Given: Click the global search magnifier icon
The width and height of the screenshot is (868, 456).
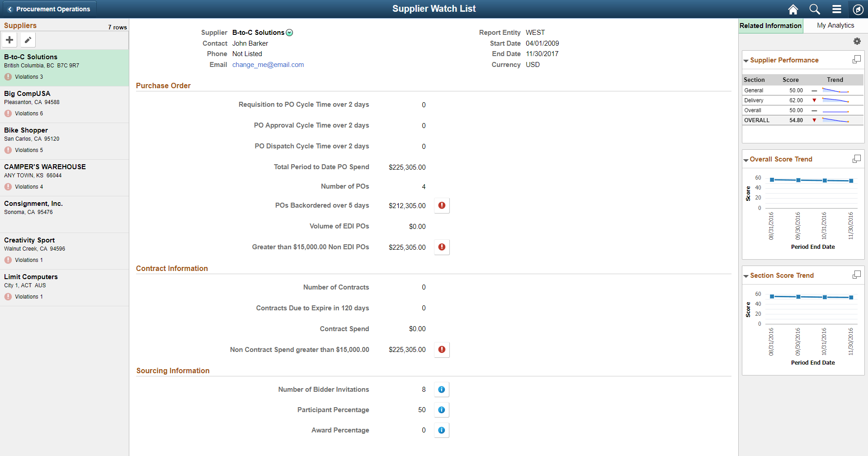Looking at the screenshot, I should tap(815, 9).
